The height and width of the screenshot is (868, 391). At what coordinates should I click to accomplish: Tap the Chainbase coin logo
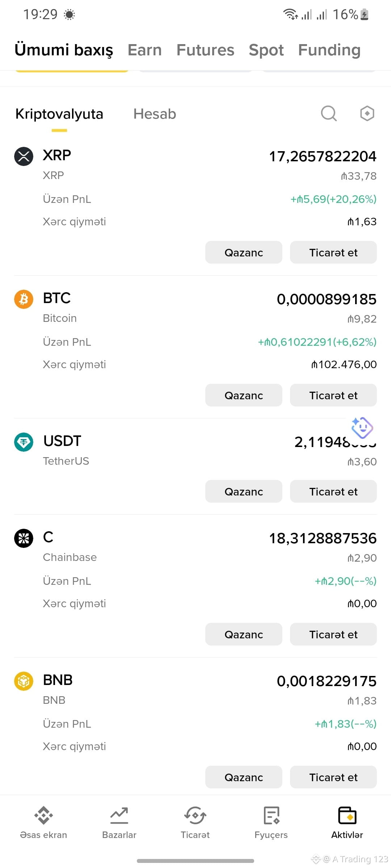coord(24,538)
